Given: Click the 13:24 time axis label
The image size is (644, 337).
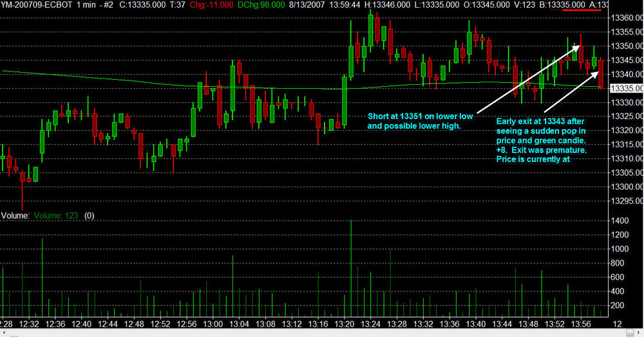Looking at the screenshot, I should (x=370, y=324).
